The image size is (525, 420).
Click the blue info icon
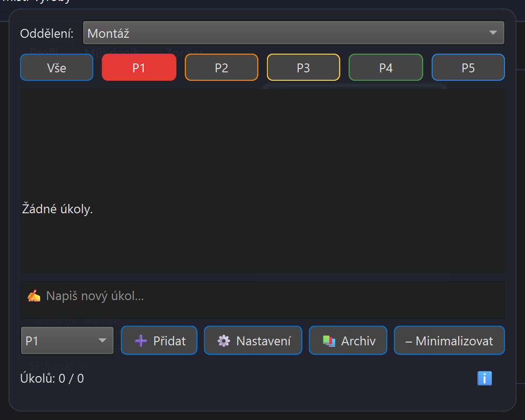[484, 378]
